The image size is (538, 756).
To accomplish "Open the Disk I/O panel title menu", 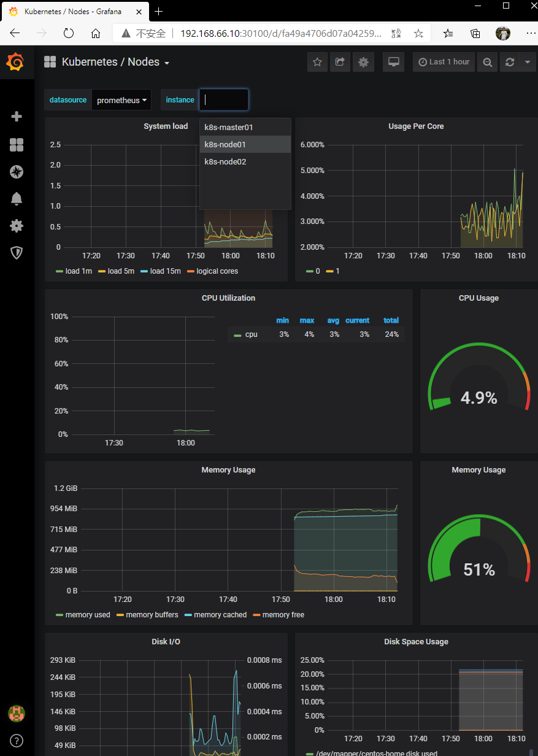I will pyautogui.click(x=166, y=642).
